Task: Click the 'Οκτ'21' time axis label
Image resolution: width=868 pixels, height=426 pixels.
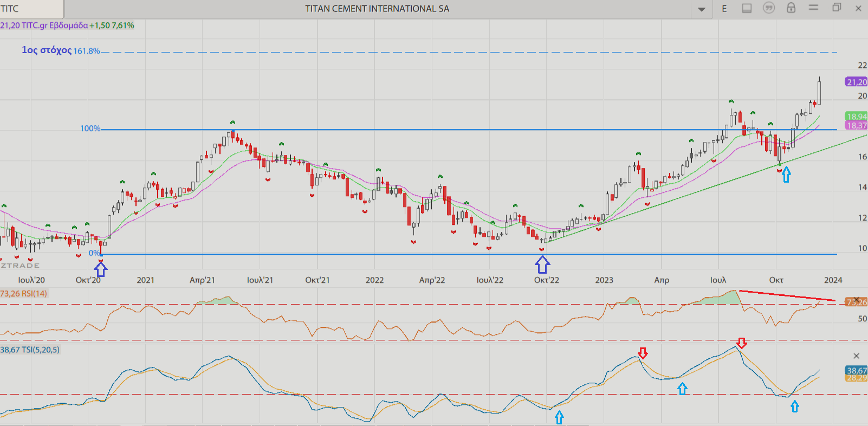Action: (317, 280)
